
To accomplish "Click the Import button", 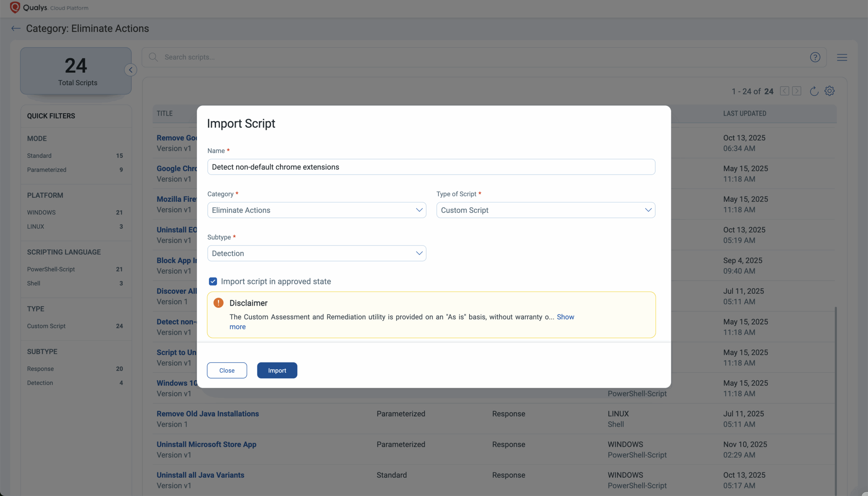I will (277, 370).
